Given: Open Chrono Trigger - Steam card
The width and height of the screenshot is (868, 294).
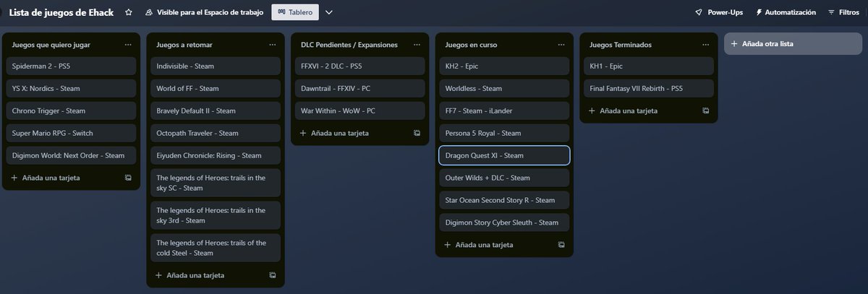Looking at the screenshot, I should click(x=71, y=111).
